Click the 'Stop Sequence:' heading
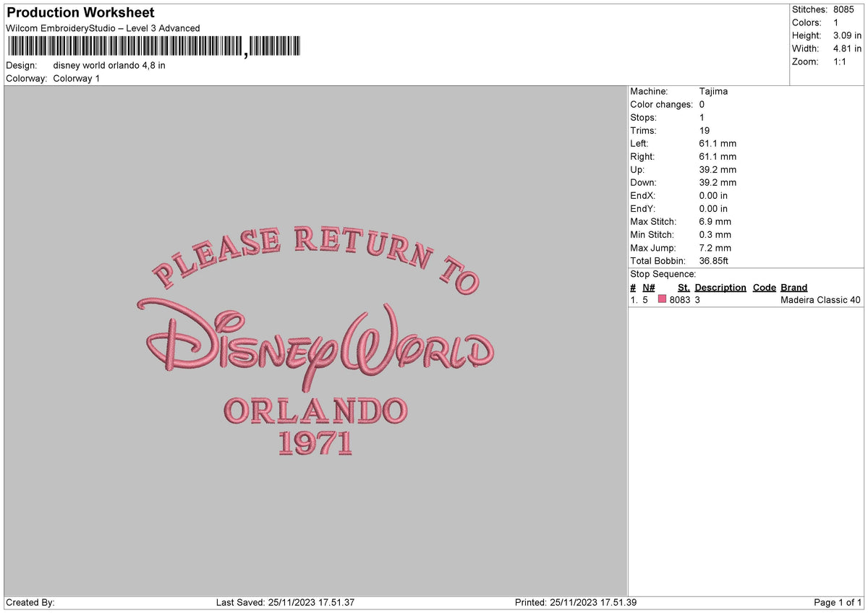 point(663,274)
